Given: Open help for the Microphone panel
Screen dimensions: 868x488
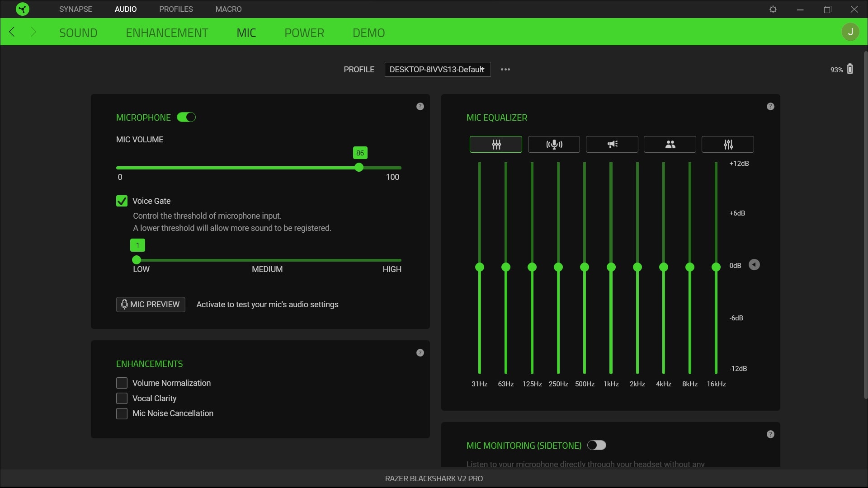Looking at the screenshot, I should [x=420, y=107].
